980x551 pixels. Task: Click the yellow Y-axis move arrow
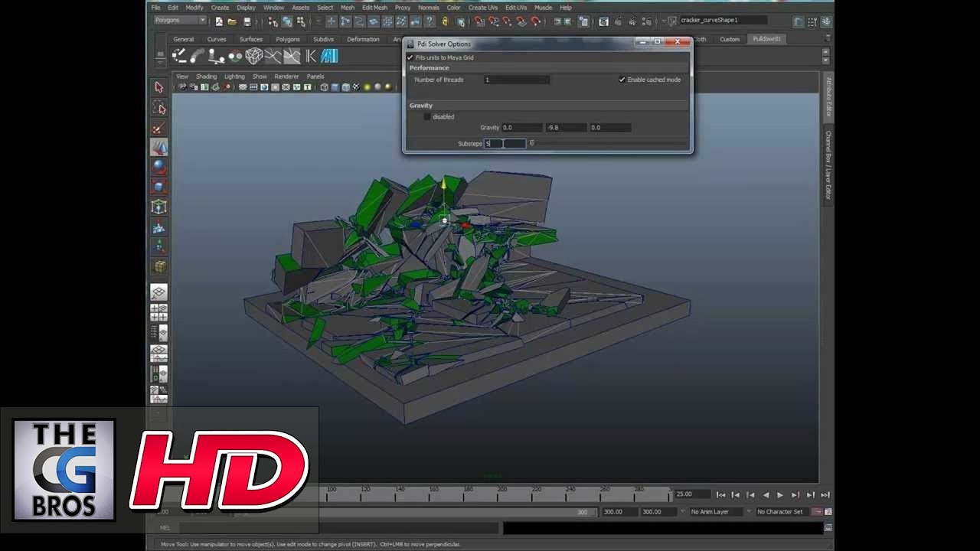pos(443,184)
